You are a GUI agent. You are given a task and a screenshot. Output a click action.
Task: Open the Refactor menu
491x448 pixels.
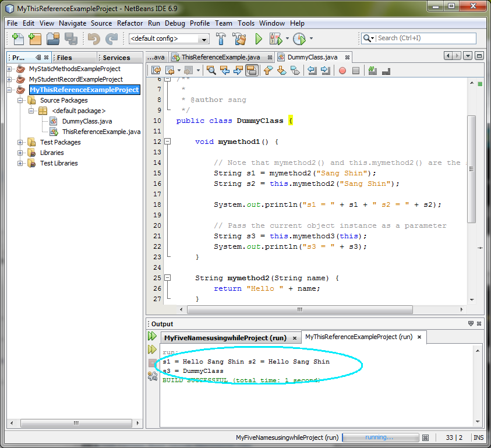[x=130, y=23]
